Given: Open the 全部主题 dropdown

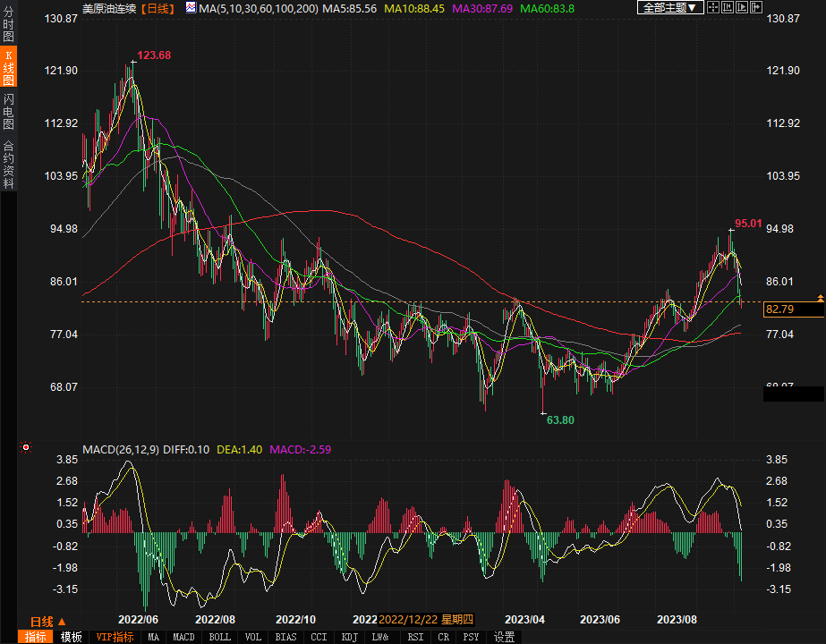Looking at the screenshot, I should (668, 7).
